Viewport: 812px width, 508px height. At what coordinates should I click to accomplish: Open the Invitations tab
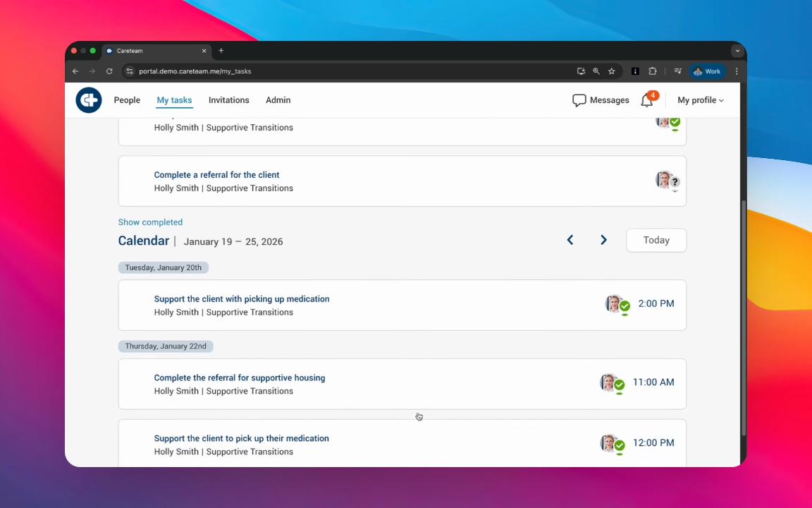(x=229, y=100)
